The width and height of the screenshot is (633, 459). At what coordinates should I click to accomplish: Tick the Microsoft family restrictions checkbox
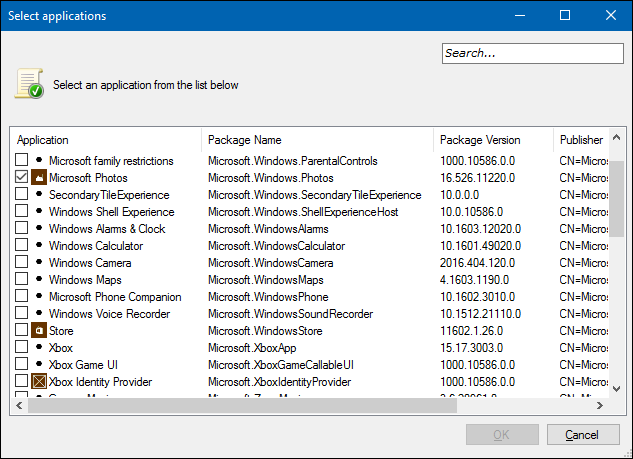[x=22, y=161]
